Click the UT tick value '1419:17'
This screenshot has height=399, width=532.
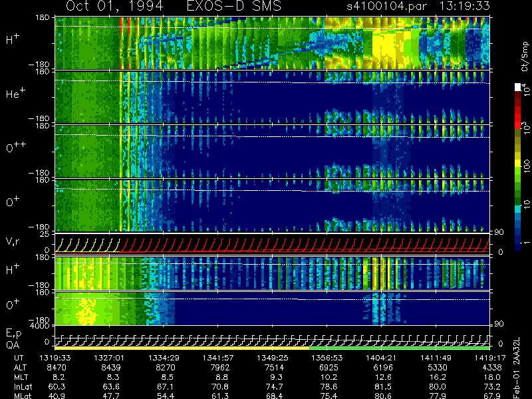[490, 358]
